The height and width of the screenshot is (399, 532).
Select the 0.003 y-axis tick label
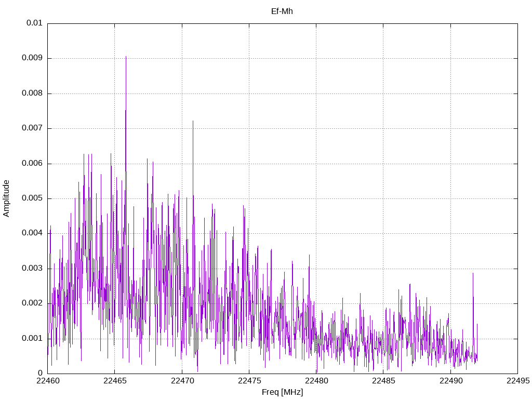click(32, 269)
